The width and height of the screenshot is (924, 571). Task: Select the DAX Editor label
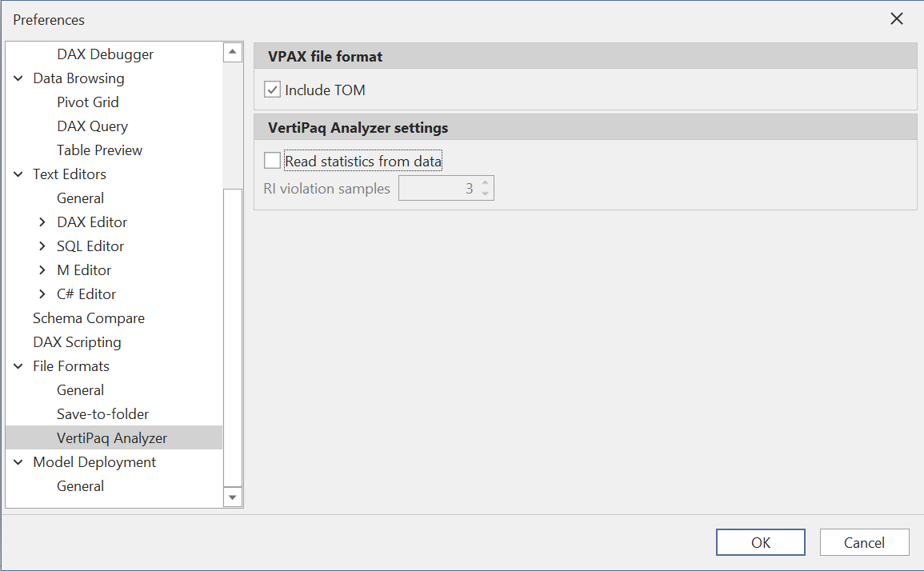click(x=92, y=222)
